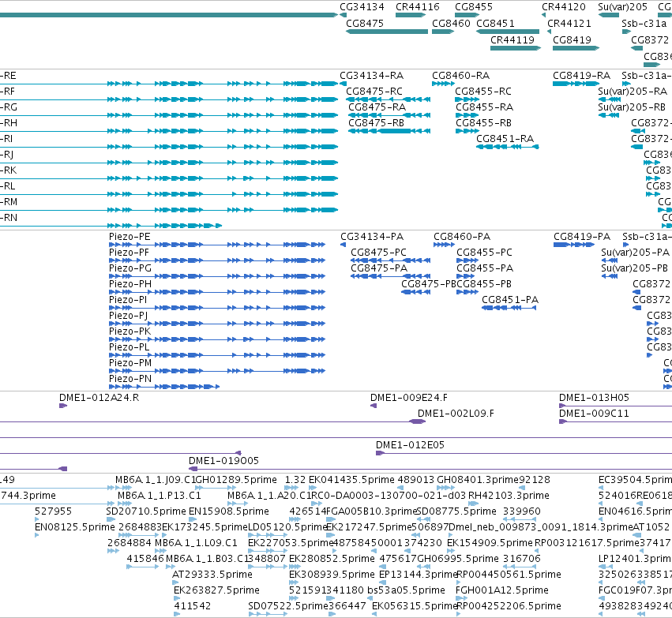The image size is (672, 618).
Task: Select protein Piezo-PK
Action: pyautogui.click(x=130, y=331)
